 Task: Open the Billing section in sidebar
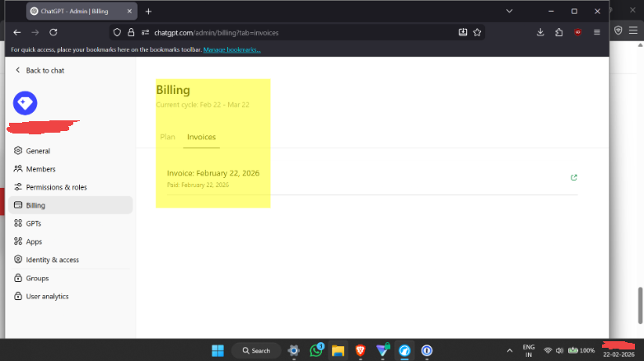click(x=35, y=205)
